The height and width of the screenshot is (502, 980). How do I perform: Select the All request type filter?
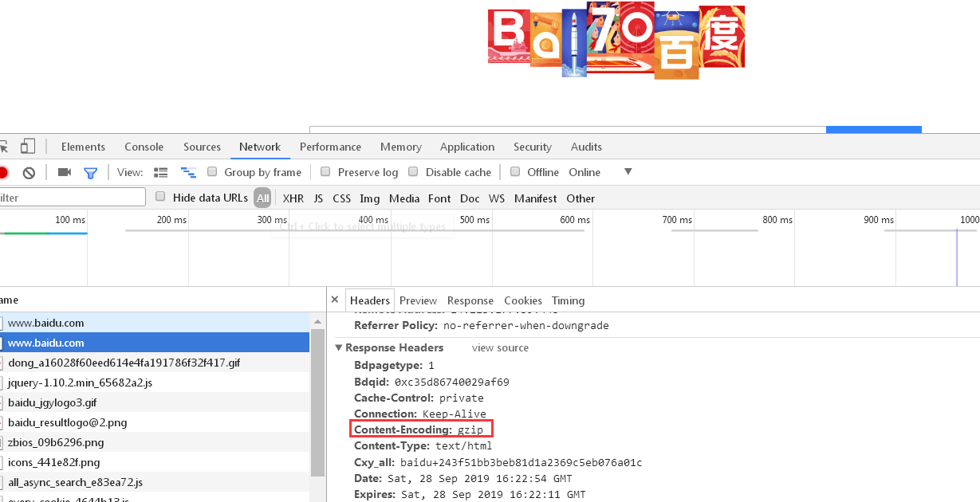[x=263, y=198]
